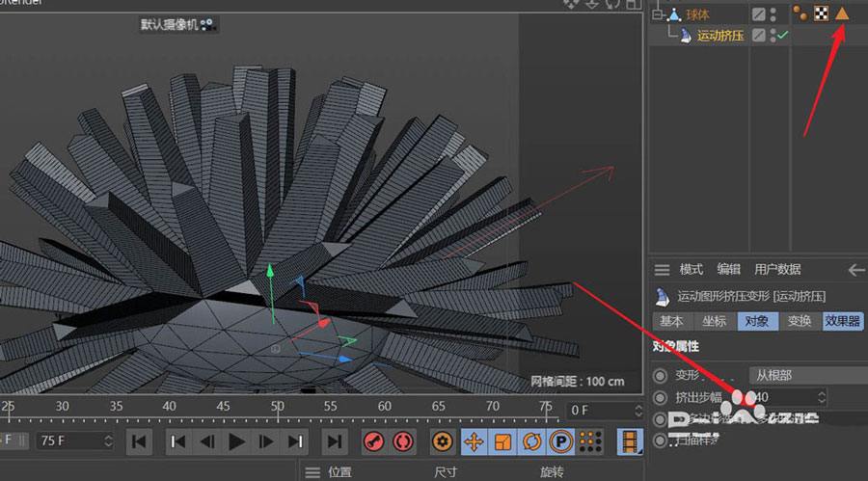This screenshot has width=868, height=481.
Task: Toggle visibility dots for the 球体 object
Action: point(773,13)
